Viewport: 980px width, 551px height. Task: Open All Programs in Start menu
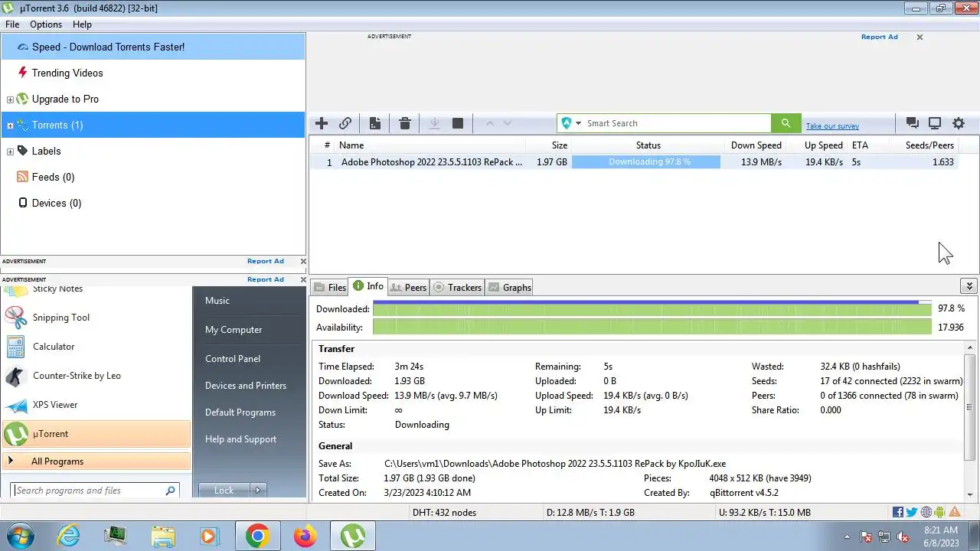pyautogui.click(x=97, y=461)
